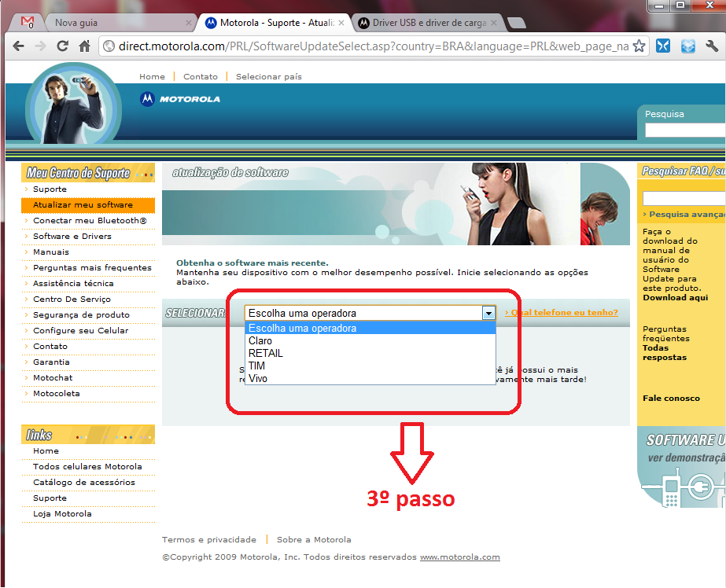The width and height of the screenshot is (726, 588).
Task: Click the globe site info icon
Action: tap(109, 46)
